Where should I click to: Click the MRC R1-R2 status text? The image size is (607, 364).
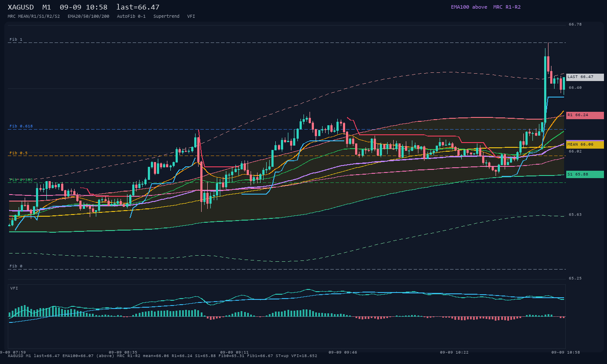click(x=507, y=7)
